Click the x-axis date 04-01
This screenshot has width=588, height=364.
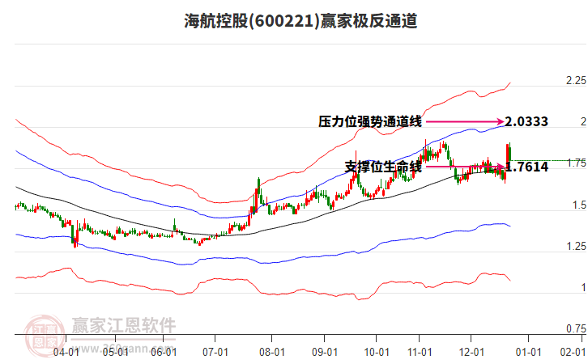(x=66, y=352)
